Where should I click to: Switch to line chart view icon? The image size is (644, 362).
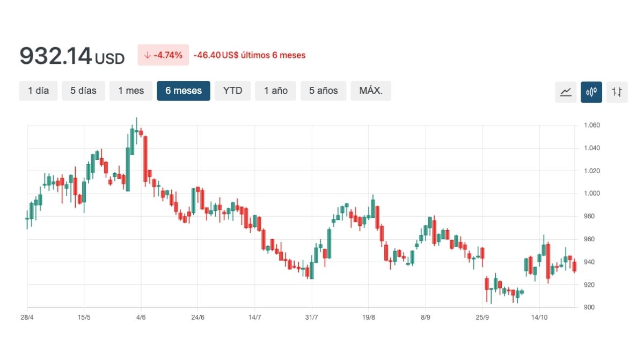pyautogui.click(x=566, y=92)
